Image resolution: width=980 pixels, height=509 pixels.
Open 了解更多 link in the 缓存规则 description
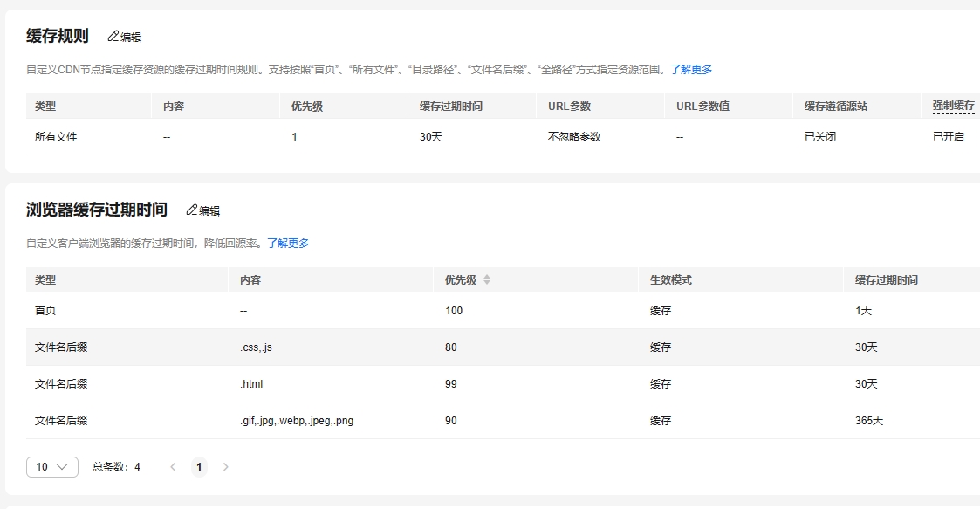691,69
